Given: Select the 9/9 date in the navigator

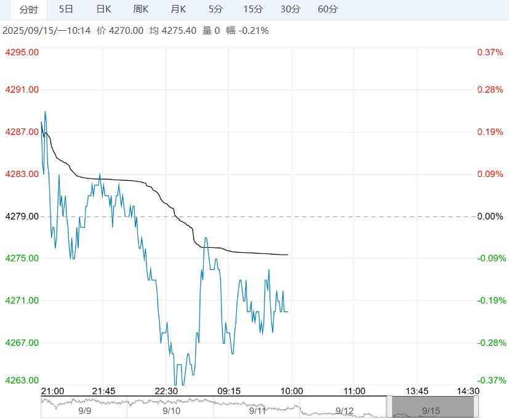Looking at the screenshot, I should [85, 411].
